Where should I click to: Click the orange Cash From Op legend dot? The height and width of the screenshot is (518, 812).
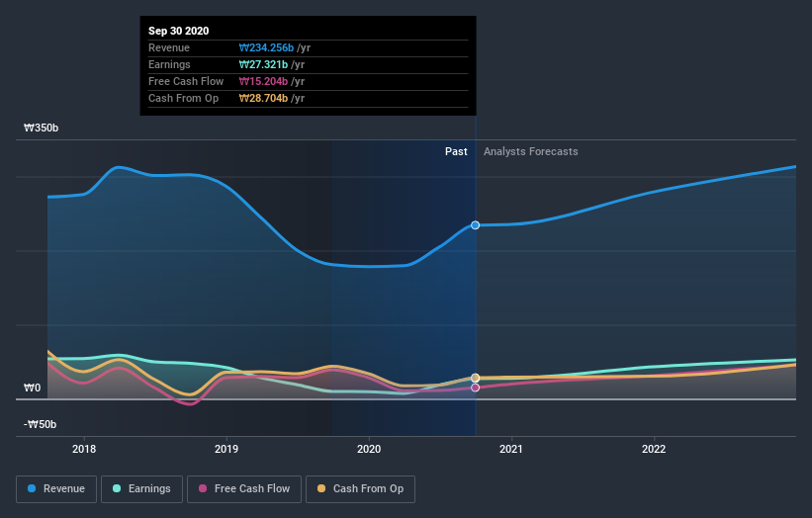(321, 488)
